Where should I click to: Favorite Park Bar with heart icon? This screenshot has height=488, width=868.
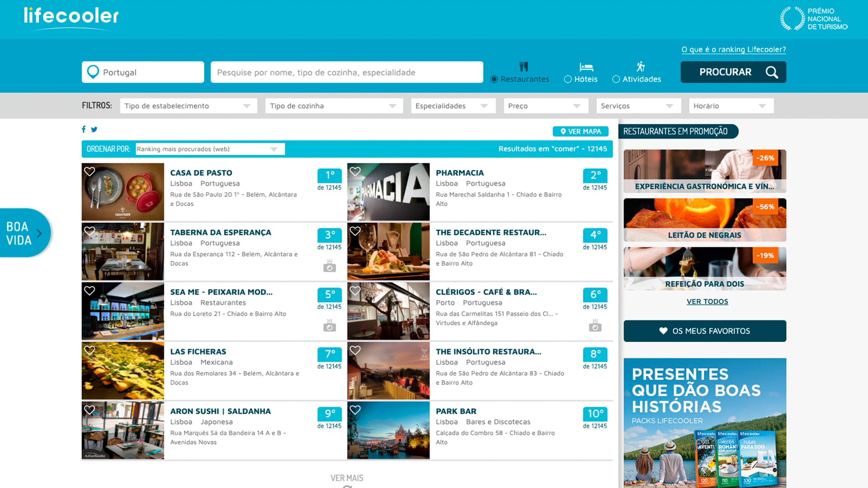(355, 410)
